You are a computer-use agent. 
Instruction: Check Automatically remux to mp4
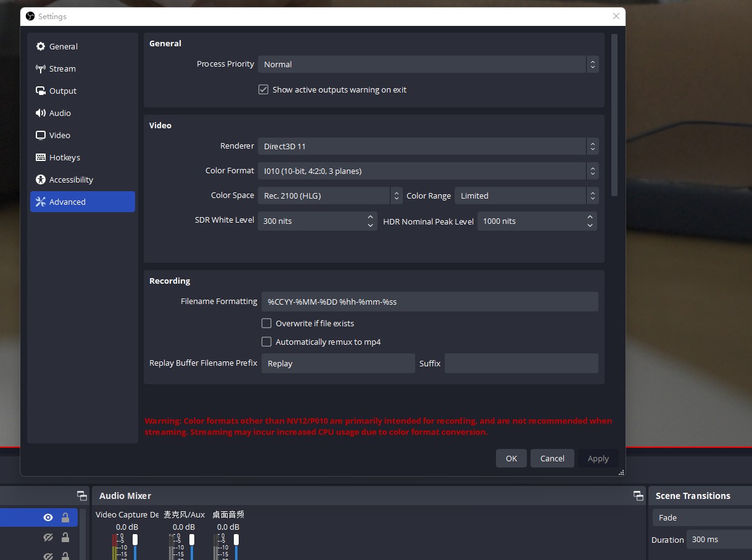point(266,342)
